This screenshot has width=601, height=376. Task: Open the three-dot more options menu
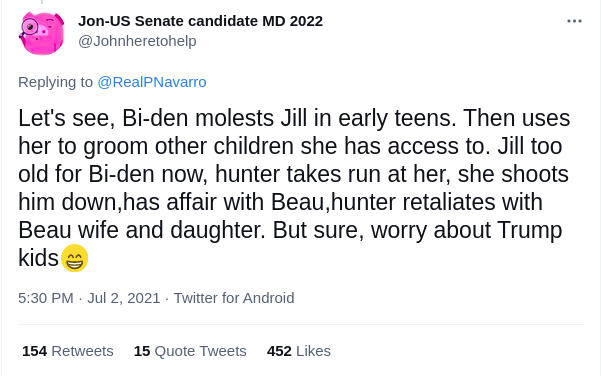[x=574, y=21]
